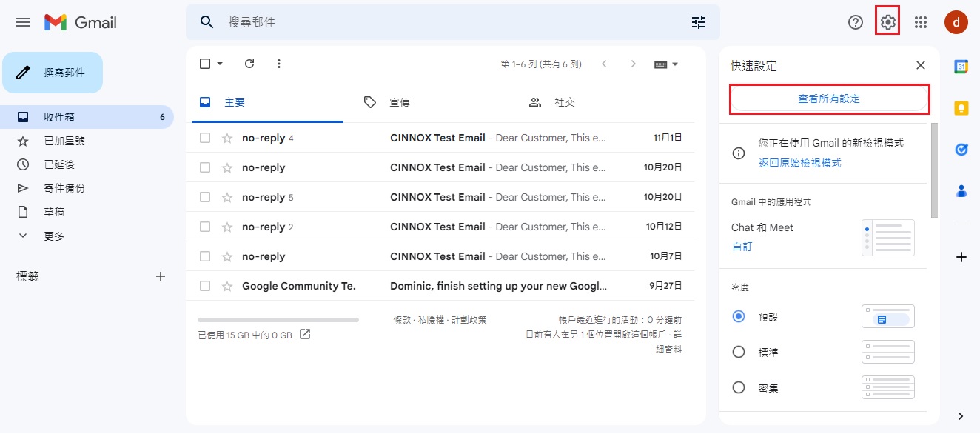The width and height of the screenshot is (980, 434).
Task: Choose the 密集 density radio option
Action: [738, 387]
